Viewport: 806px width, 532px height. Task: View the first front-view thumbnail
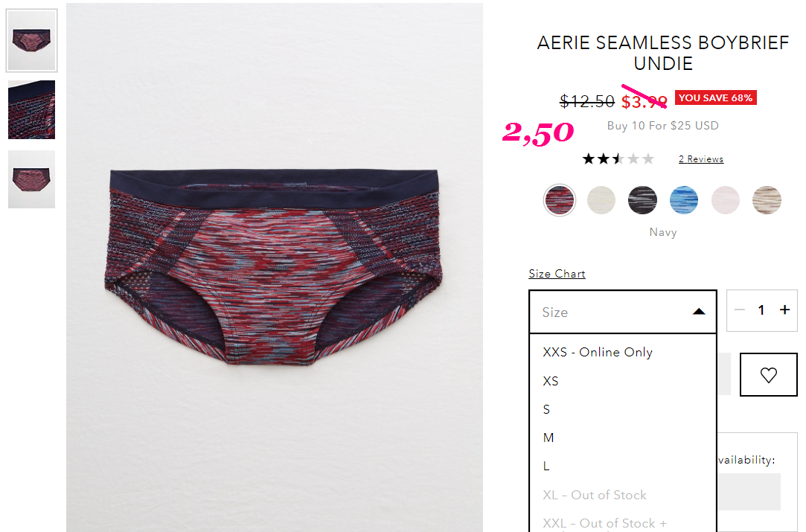pos(31,40)
